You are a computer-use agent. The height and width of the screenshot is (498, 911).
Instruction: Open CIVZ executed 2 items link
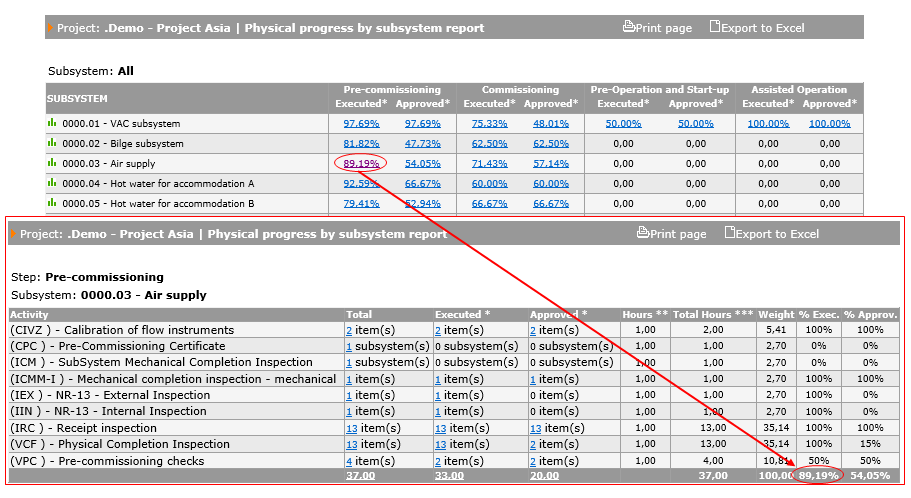click(x=438, y=330)
